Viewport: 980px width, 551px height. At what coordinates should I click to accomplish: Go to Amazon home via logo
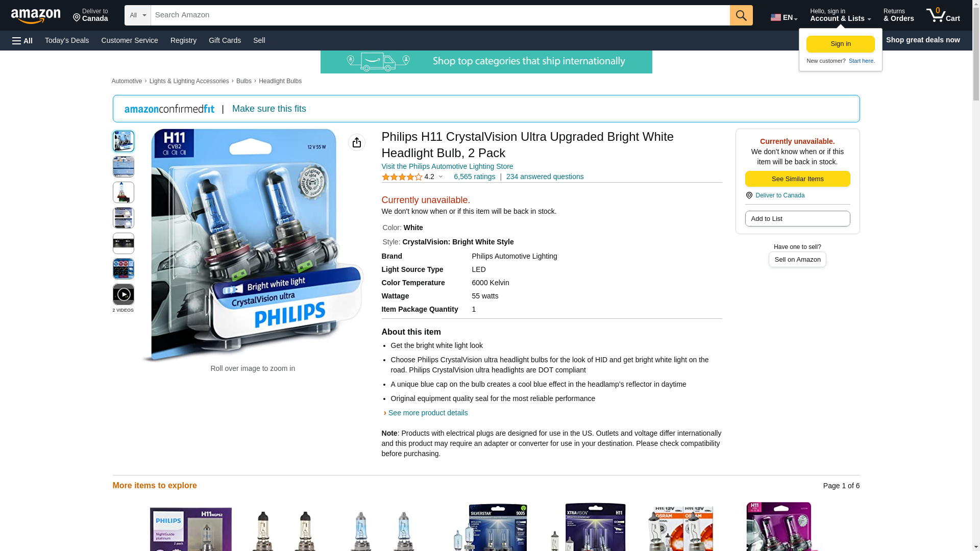click(x=36, y=16)
